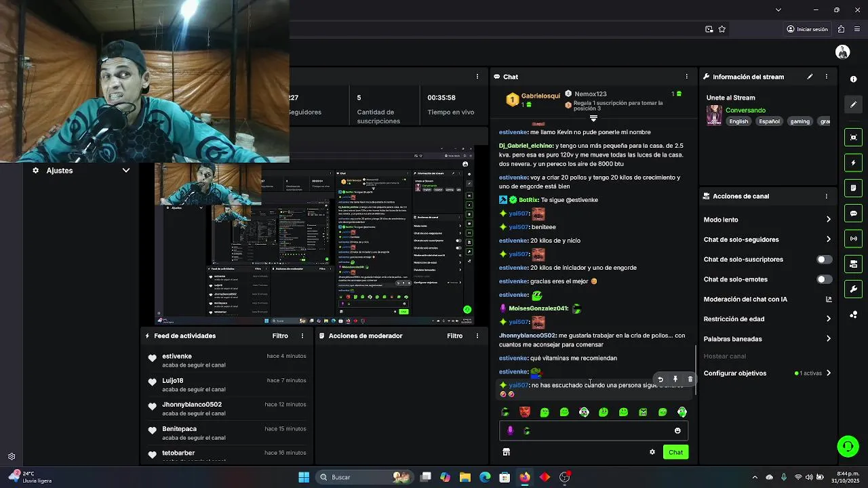Open options menu of Acciones de canal panel
This screenshot has height=488, width=868.
pyautogui.click(x=826, y=196)
